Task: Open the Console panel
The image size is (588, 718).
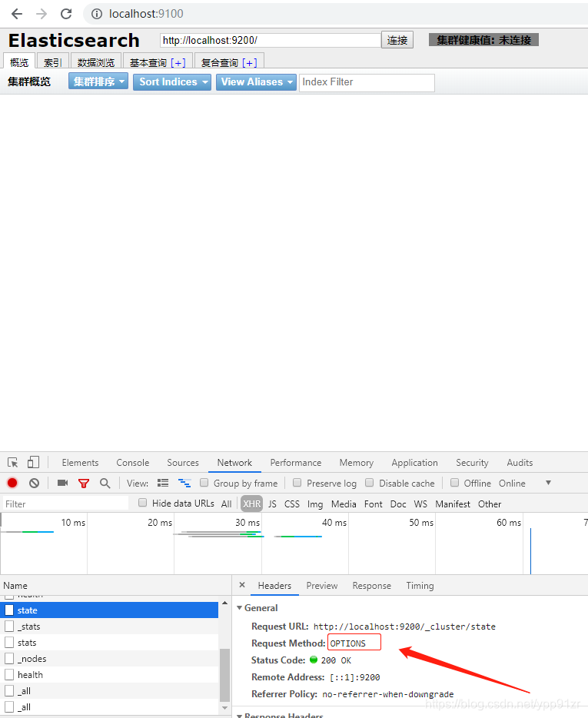Action: [133, 463]
